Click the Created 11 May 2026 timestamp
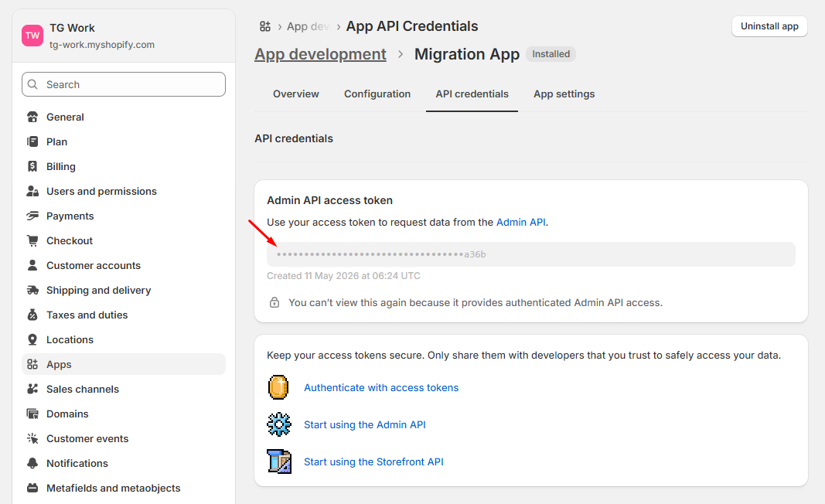Screen dimensions: 825x504 pyautogui.click(x=343, y=276)
